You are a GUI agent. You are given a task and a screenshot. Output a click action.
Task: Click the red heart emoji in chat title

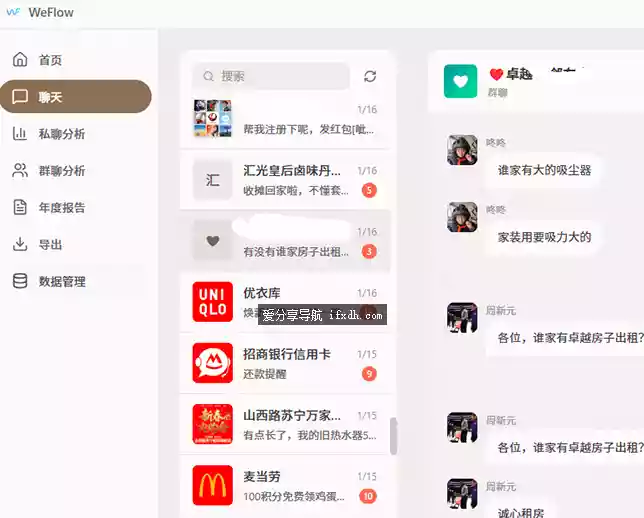point(496,74)
